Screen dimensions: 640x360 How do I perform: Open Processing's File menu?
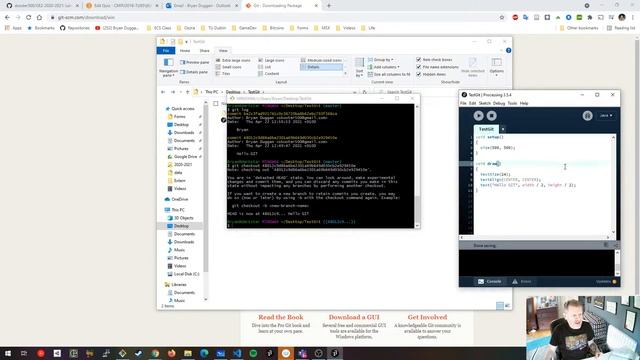tap(463, 103)
